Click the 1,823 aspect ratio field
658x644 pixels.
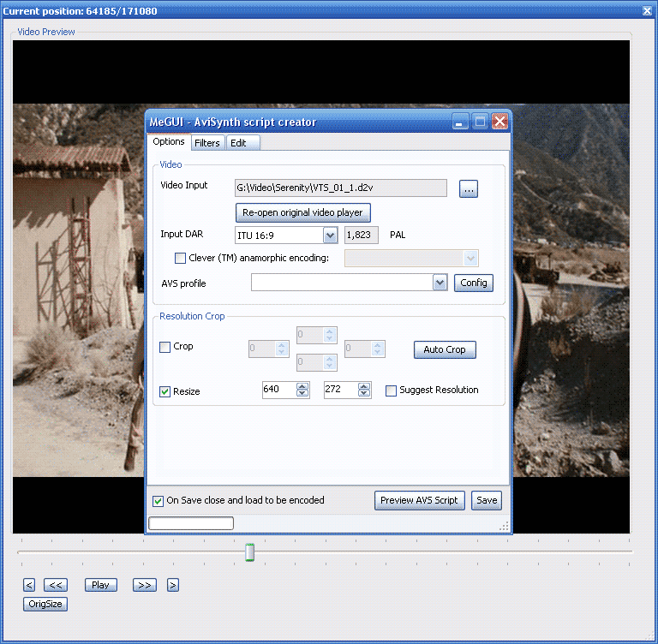click(361, 235)
